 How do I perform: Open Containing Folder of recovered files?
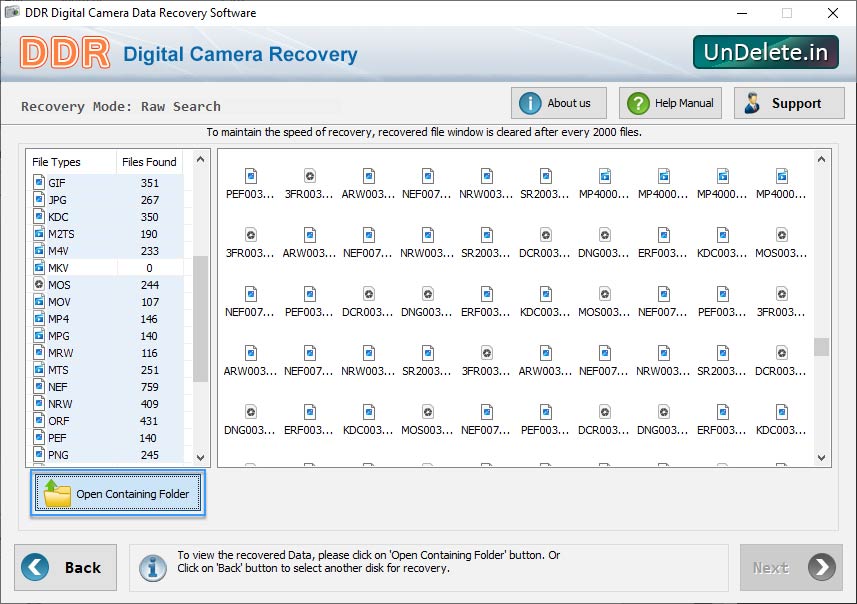click(118, 493)
